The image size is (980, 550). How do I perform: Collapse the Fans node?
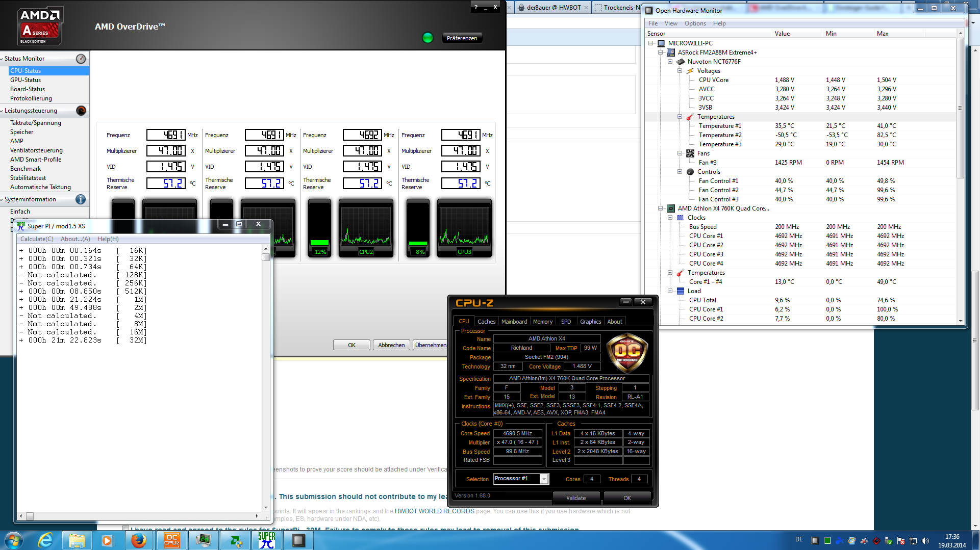[680, 153]
